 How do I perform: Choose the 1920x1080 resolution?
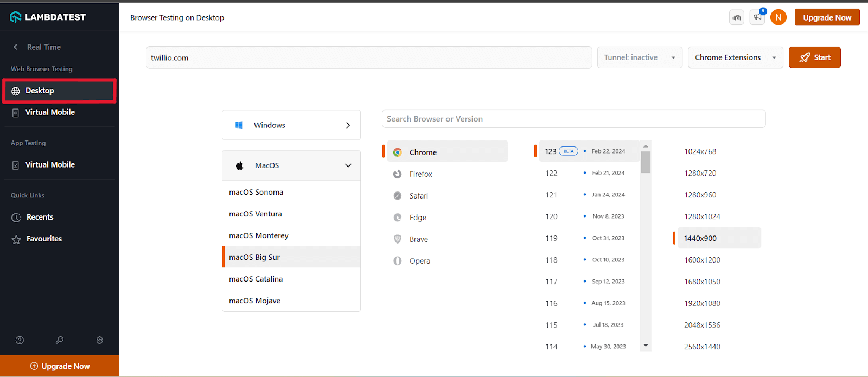[x=702, y=303]
